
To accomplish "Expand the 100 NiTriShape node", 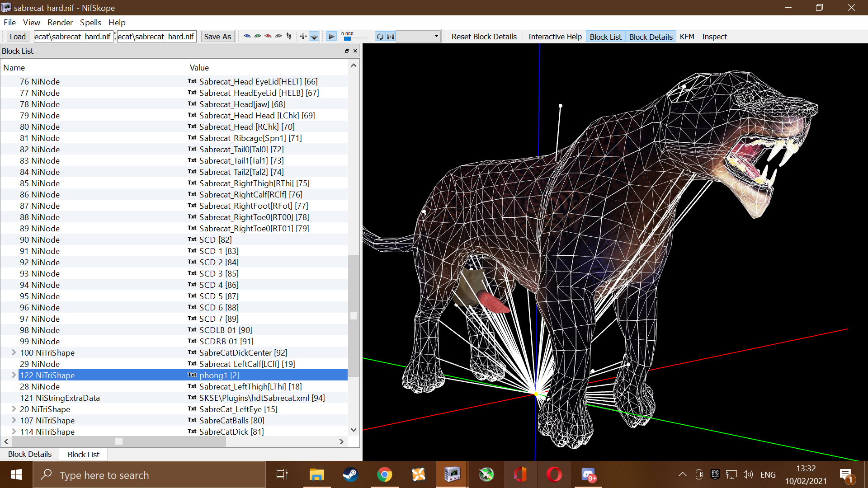I will tap(14, 352).
